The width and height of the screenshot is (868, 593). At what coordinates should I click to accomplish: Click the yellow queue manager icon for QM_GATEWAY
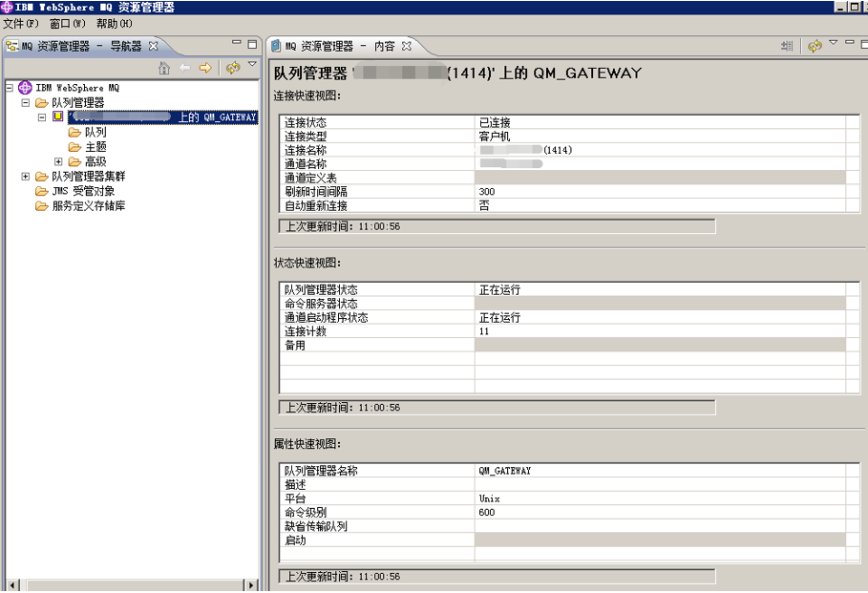click(57, 116)
